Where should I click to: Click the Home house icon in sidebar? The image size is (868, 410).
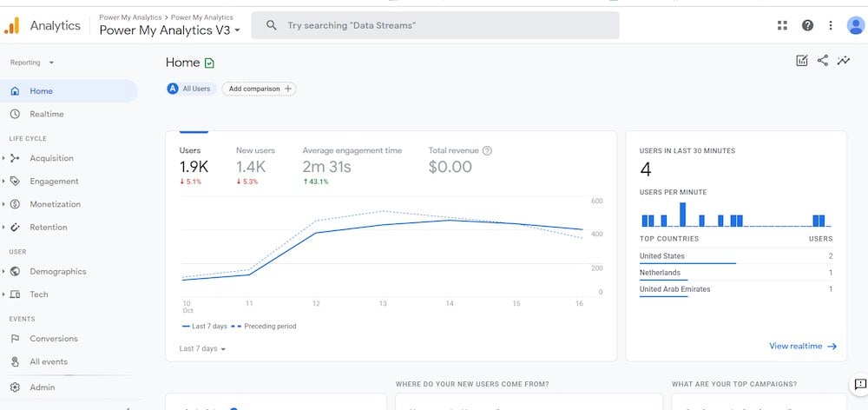tap(15, 91)
